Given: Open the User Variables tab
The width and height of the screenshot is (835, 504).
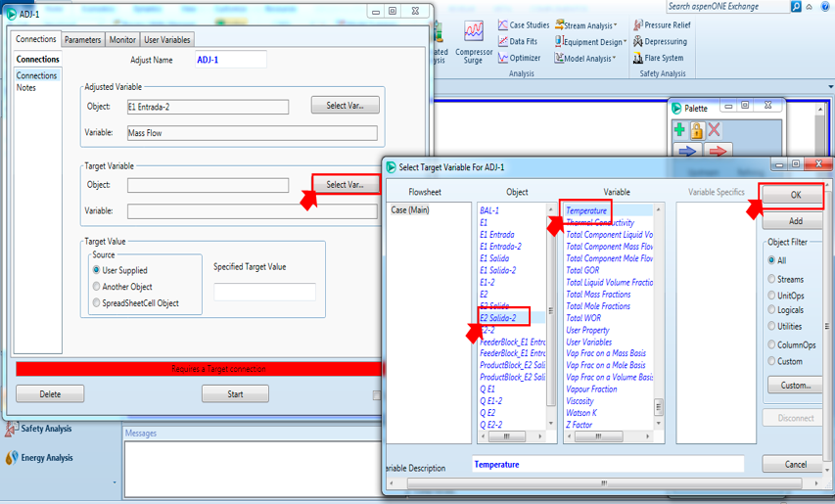Looking at the screenshot, I should [167, 40].
